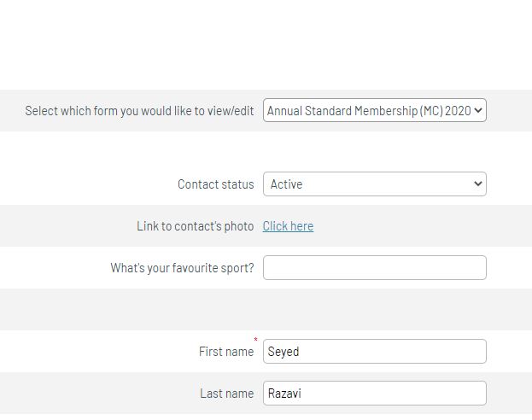Click the red required asterisk by First name

[x=256, y=339]
